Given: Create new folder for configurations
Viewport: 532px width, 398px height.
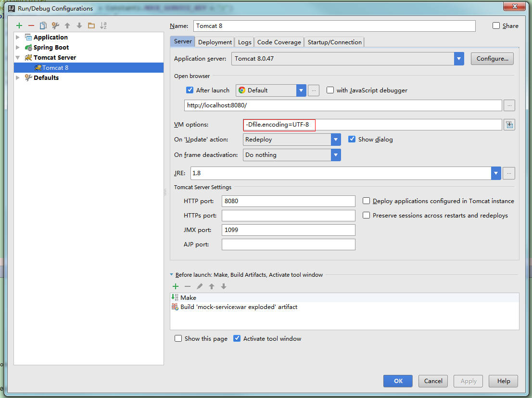Looking at the screenshot, I should tap(91, 26).
